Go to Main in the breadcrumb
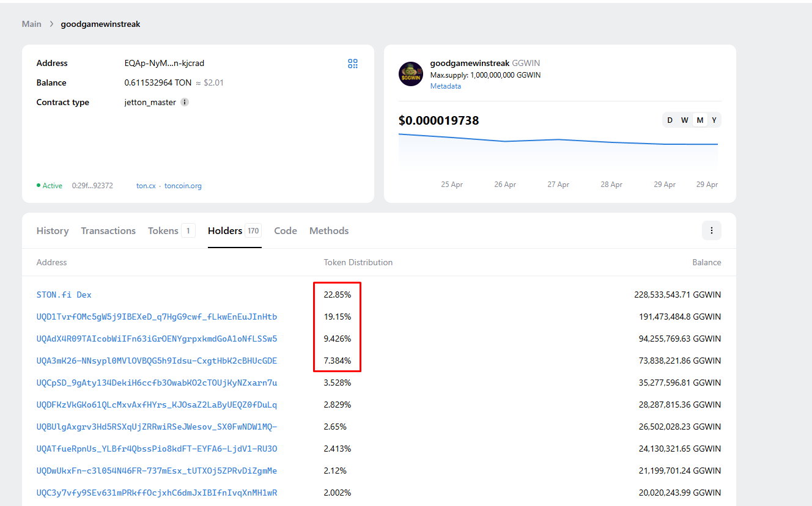812x506 pixels. pyautogui.click(x=32, y=24)
